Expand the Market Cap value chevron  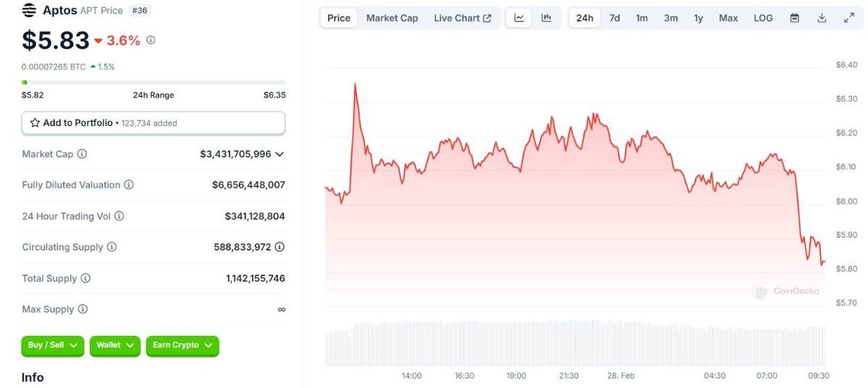coord(280,154)
